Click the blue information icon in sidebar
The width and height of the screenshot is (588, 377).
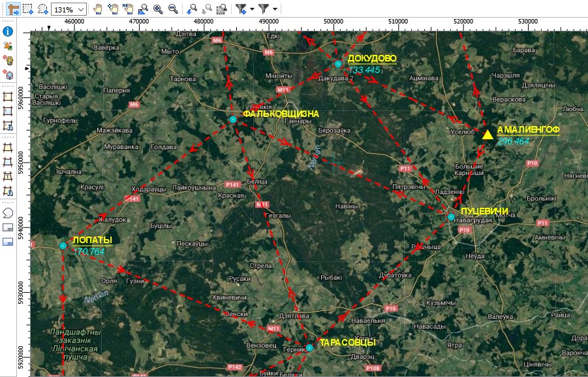click(x=8, y=31)
